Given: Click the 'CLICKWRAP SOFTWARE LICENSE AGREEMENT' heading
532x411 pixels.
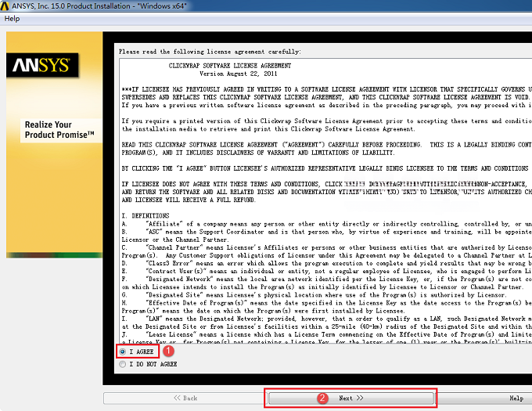Looking at the screenshot, I should [x=230, y=66].
